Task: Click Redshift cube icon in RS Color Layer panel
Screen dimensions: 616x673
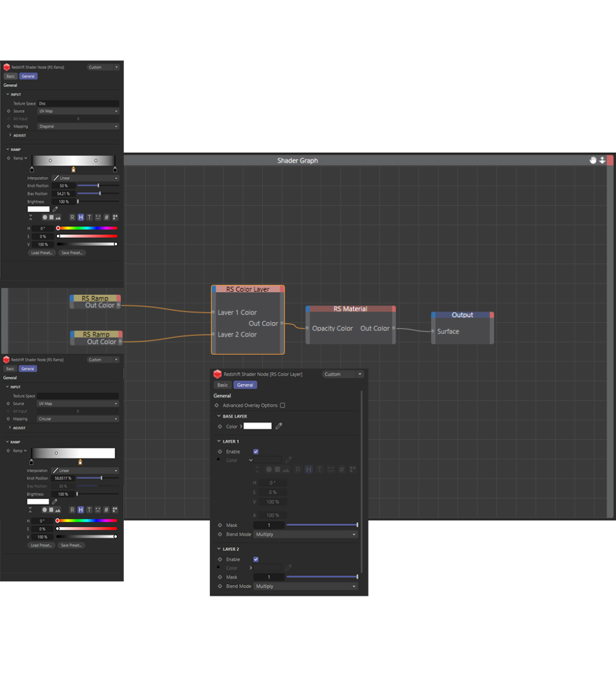Action: click(x=217, y=375)
